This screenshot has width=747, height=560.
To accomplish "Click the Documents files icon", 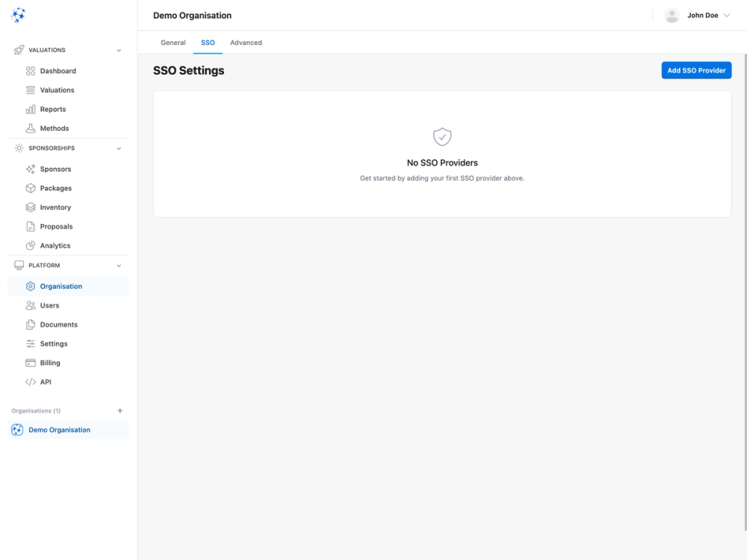I will [31, 324].
